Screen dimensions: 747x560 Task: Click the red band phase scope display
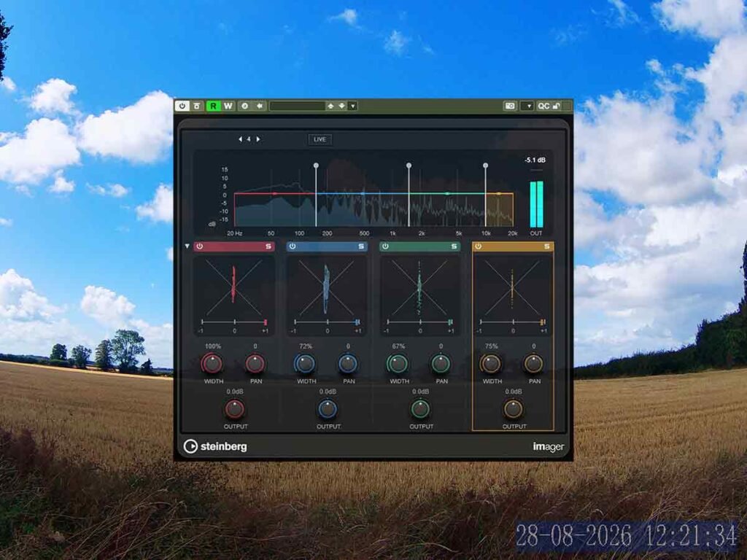(233, 295)
